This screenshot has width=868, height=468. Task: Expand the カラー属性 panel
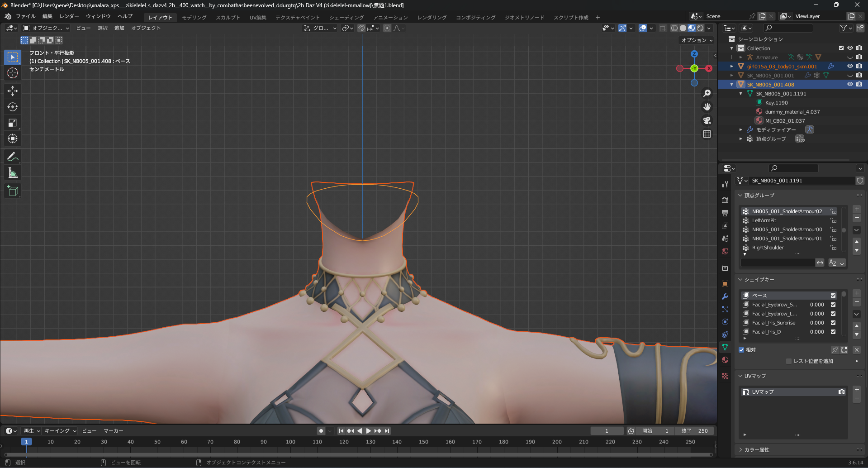[756, 449]
